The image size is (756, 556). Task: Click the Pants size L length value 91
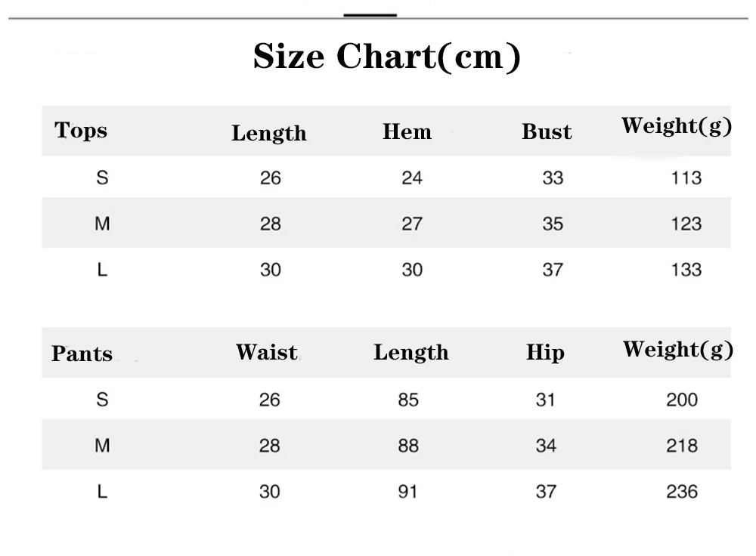[408, 492]
